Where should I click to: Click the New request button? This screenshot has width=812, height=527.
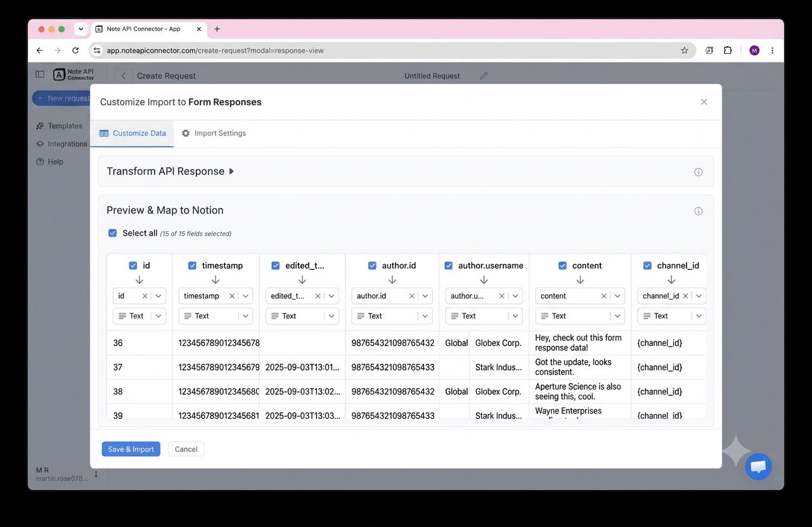[61, 98]
